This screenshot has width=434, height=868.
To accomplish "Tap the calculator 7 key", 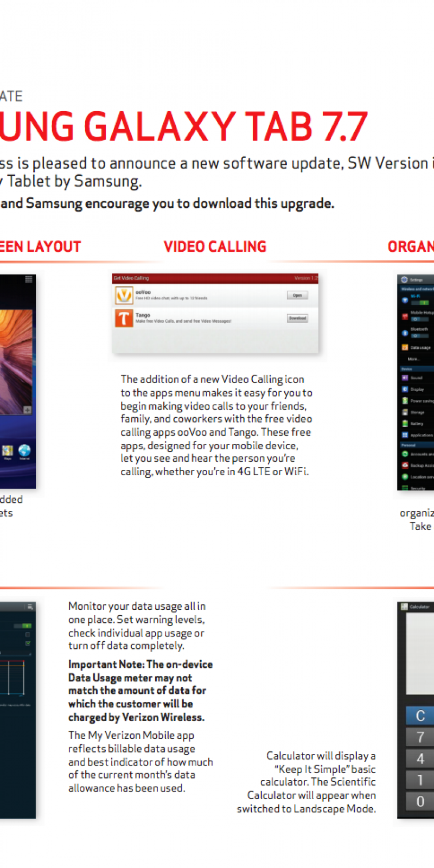I will [420, 737].
